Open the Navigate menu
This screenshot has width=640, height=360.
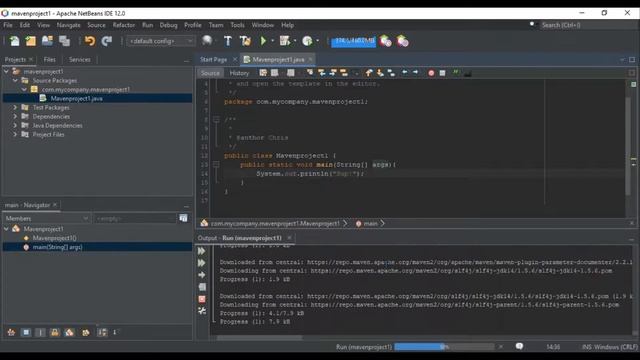click(x=69, y=25)
